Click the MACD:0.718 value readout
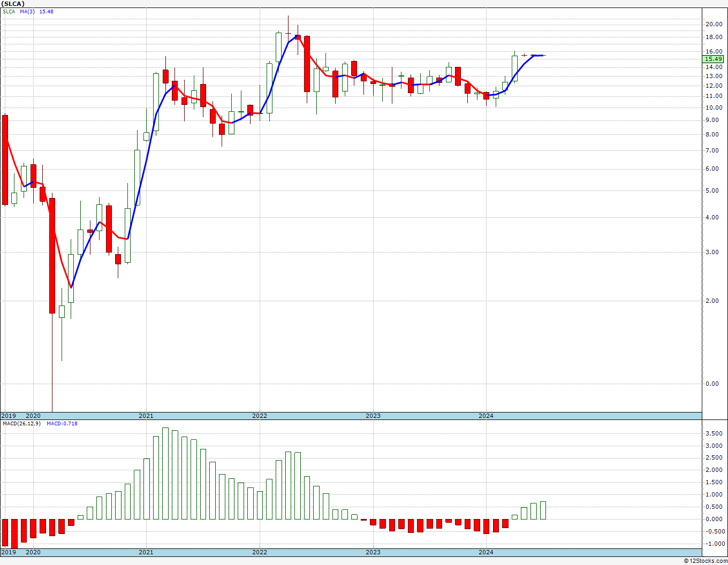The height and width of the screenshot is (565, 728). (62, 424)
